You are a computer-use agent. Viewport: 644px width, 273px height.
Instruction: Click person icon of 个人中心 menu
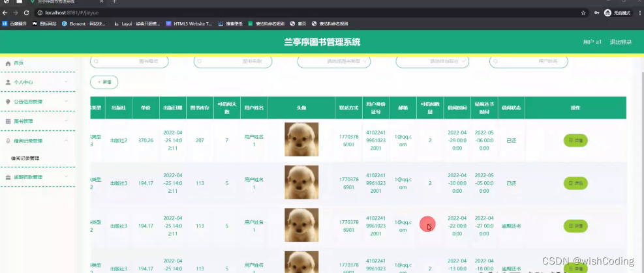(x=8, y=82)
